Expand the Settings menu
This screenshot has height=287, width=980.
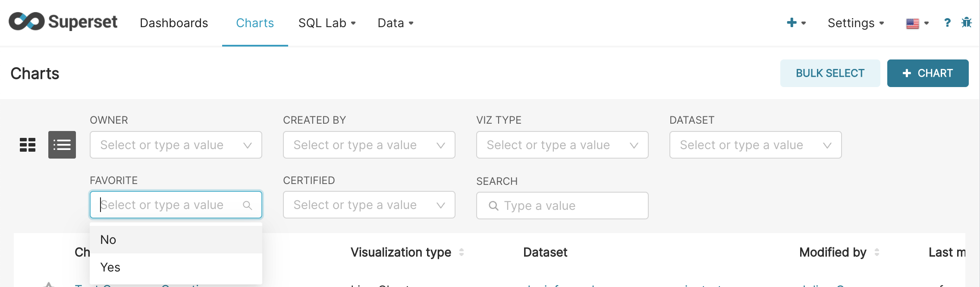click(x=854, y=22)
